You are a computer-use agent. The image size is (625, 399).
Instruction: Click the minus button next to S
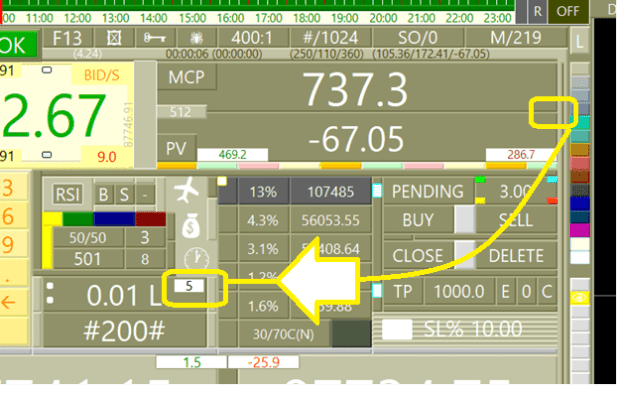(x=145, y=195)
